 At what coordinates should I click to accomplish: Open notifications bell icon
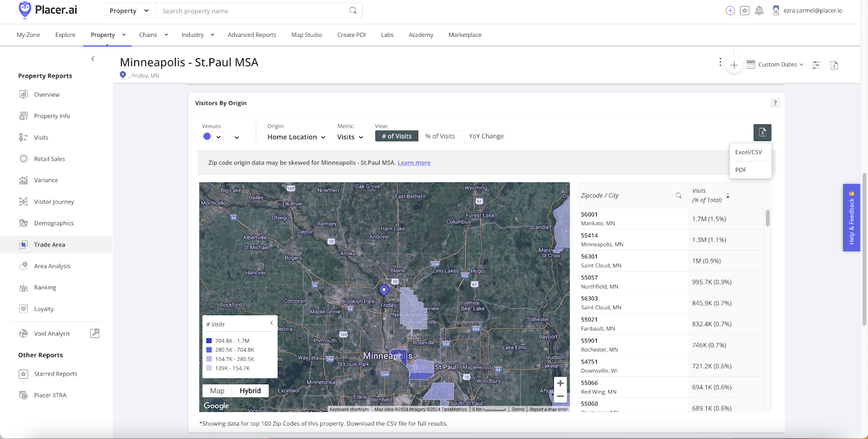coord(759,10)
